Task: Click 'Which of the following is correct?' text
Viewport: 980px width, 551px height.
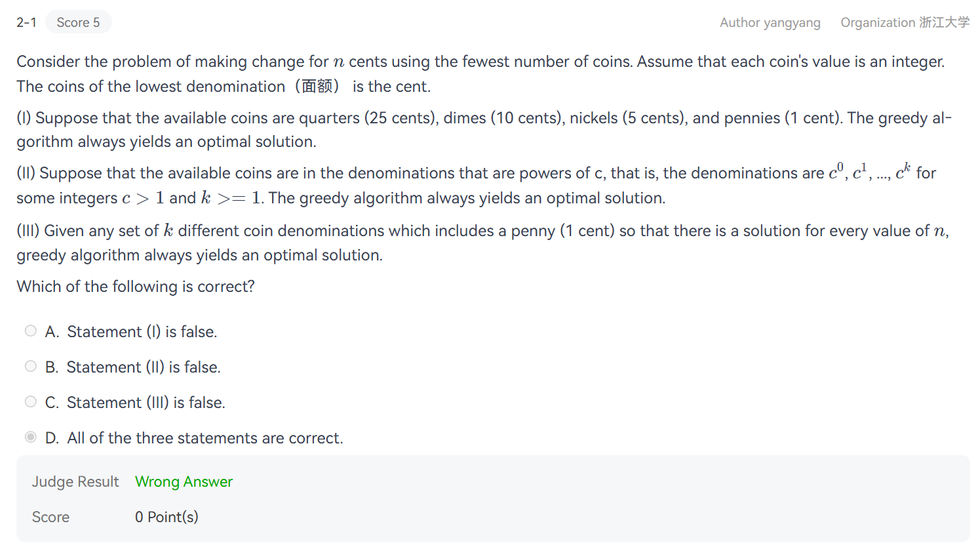Action: [136, 287]
